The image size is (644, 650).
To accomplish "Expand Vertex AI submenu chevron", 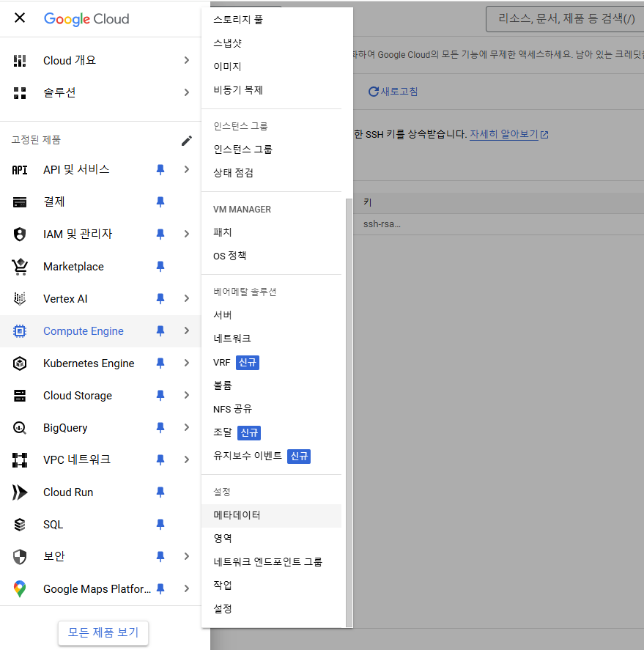I will coord(187,298).
